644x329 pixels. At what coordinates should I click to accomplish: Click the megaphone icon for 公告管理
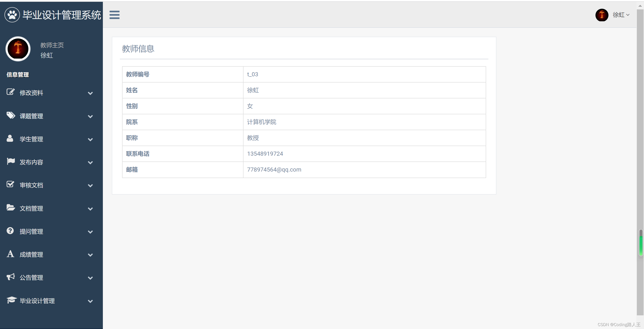(x=11, y=277)
